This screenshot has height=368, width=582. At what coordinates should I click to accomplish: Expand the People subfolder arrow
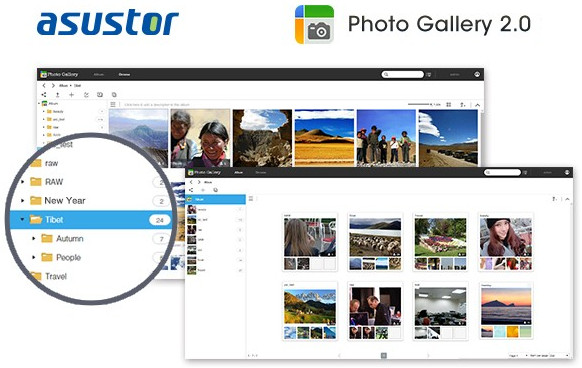coord(34,257)
